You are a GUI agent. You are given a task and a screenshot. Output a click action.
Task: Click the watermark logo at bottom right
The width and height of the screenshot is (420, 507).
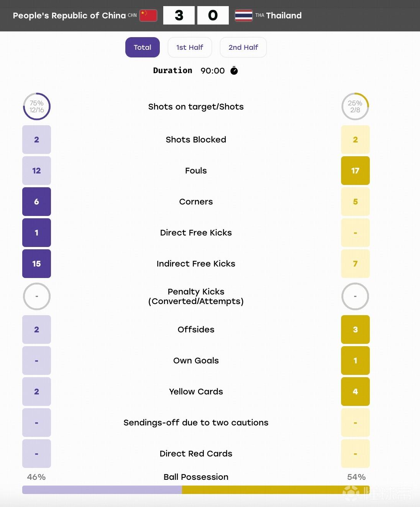[377, 494]
